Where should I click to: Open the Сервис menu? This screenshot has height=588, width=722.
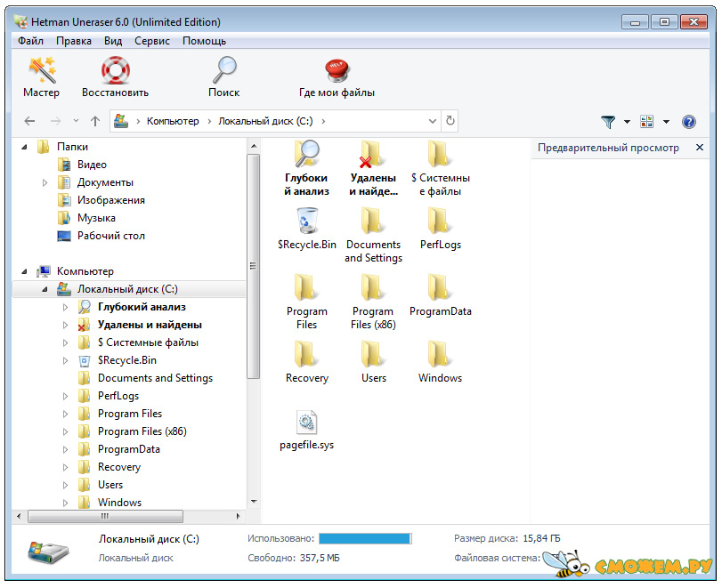pos(152,41)
